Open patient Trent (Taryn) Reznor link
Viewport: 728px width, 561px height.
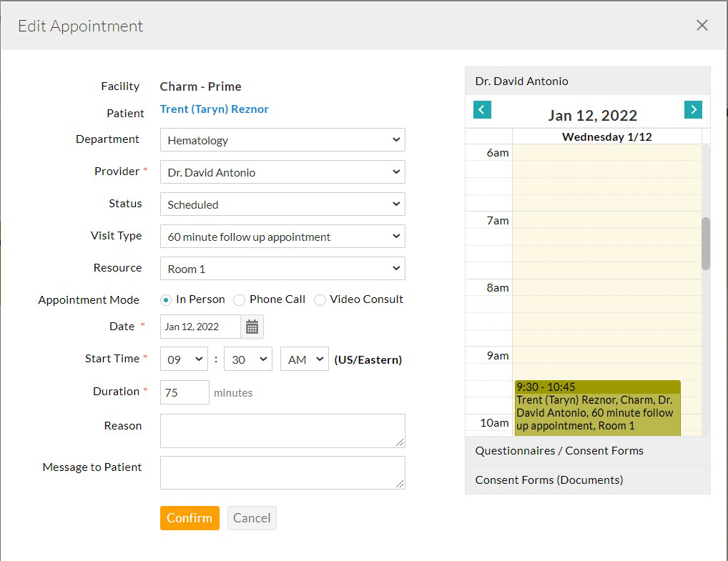point(215,109)
